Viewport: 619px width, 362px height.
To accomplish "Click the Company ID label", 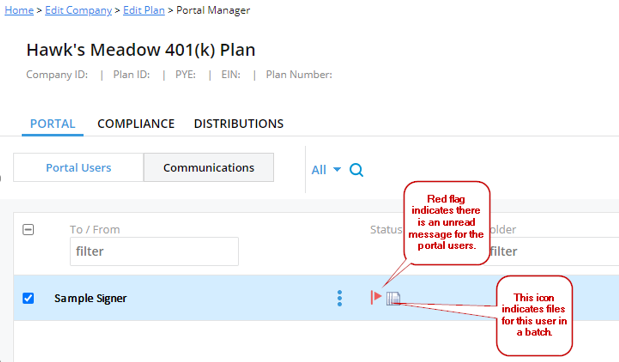I will point(57,75).
